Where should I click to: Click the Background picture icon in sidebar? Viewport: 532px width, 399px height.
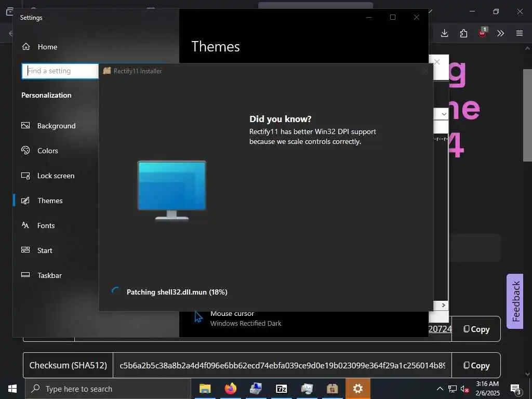coord(25,126)
